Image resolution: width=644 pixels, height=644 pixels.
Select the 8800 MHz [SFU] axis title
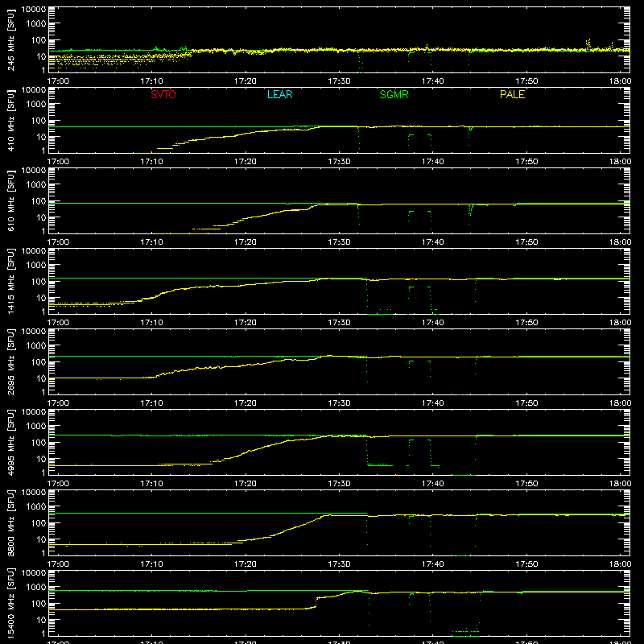pyautogui.click(x=11, y=522)
